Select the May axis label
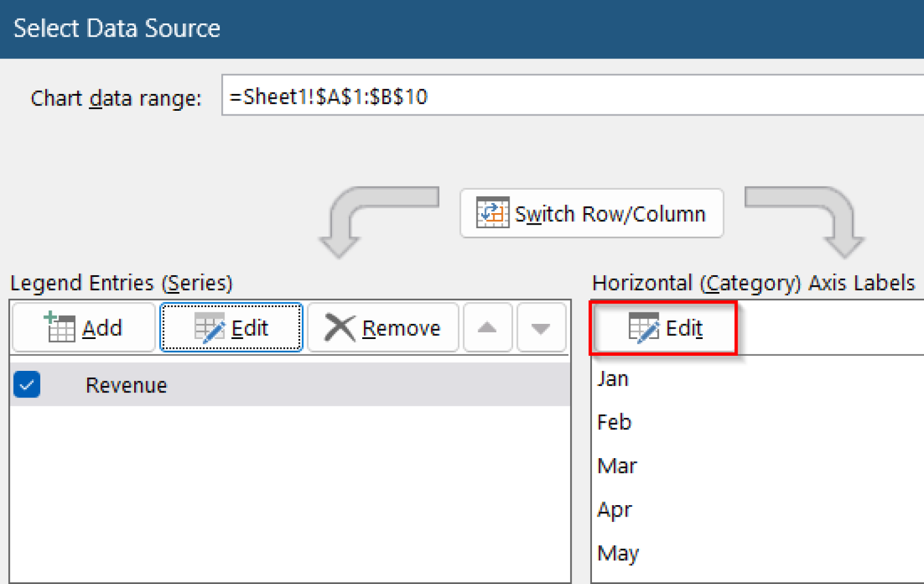924x584 pixels. (618, 553)
